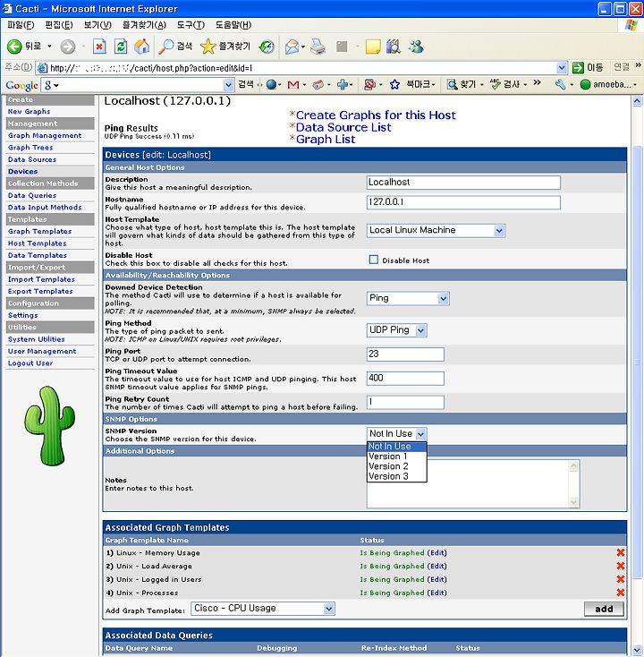Select Version 2 in SNMP list
Image resolution: width=644 pixels, height=657 pixels.
[396, 466]
